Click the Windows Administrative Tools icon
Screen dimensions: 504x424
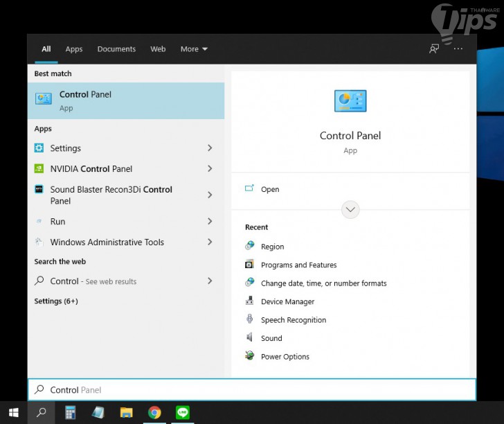[x=39, y=242]
